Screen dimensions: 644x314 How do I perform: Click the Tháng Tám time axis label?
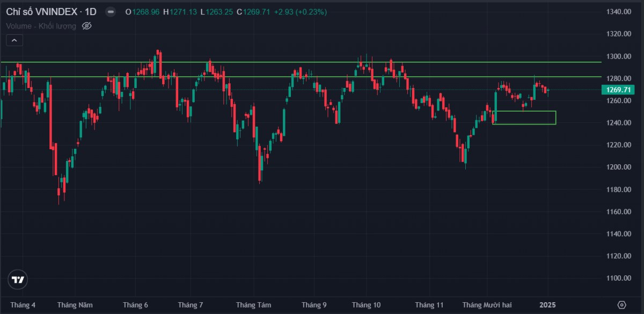tap(253, 305)
